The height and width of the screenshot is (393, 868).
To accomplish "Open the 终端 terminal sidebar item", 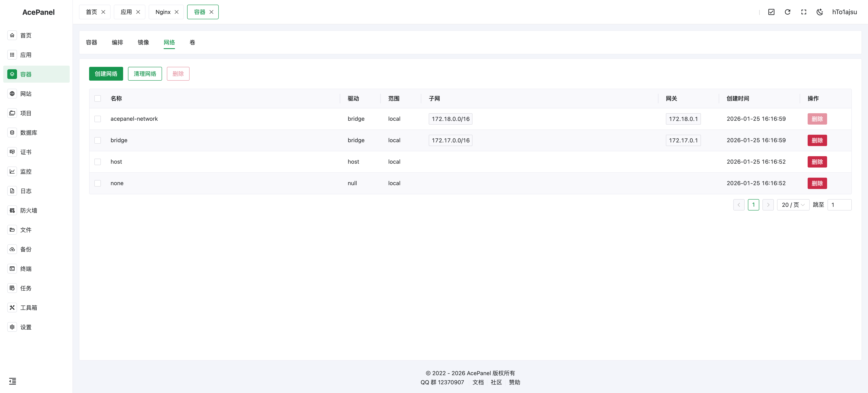I will [26, 269].
